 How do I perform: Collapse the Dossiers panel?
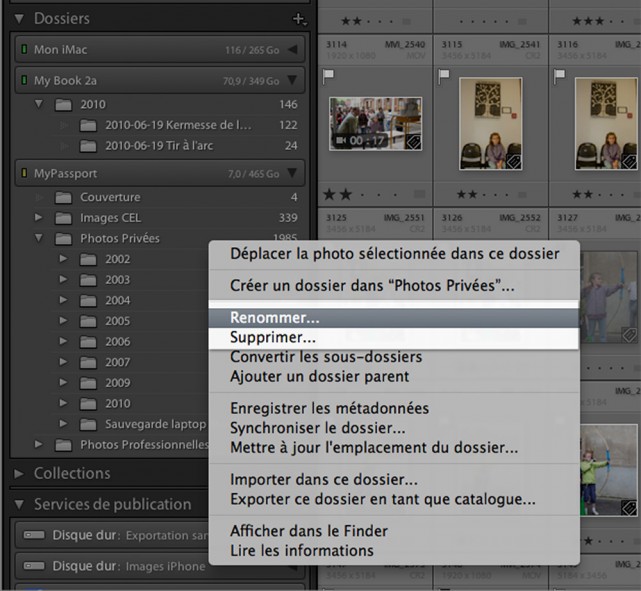pyautogui.click(x=19, y=19)
